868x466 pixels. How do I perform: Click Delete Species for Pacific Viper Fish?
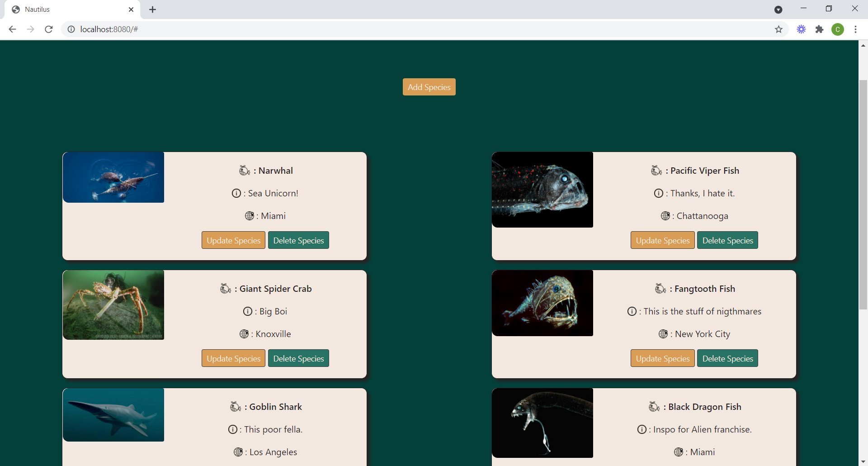pos(728,240)
